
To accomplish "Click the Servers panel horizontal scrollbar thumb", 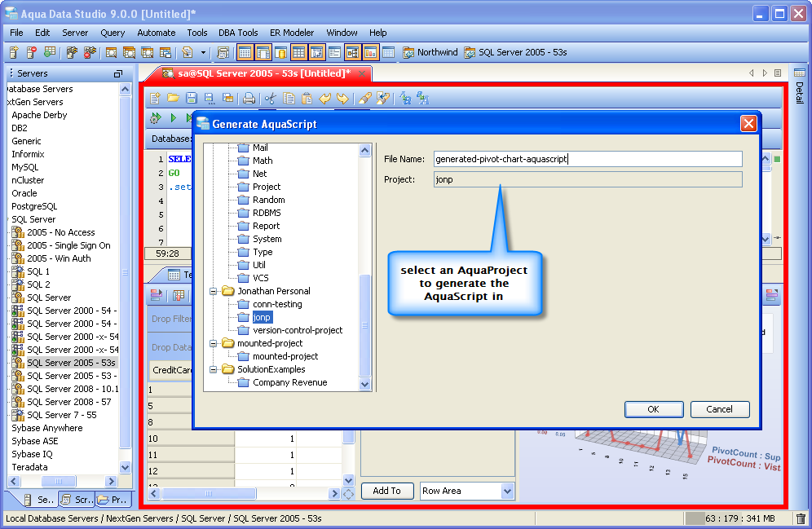I will [x=58, y=481].
